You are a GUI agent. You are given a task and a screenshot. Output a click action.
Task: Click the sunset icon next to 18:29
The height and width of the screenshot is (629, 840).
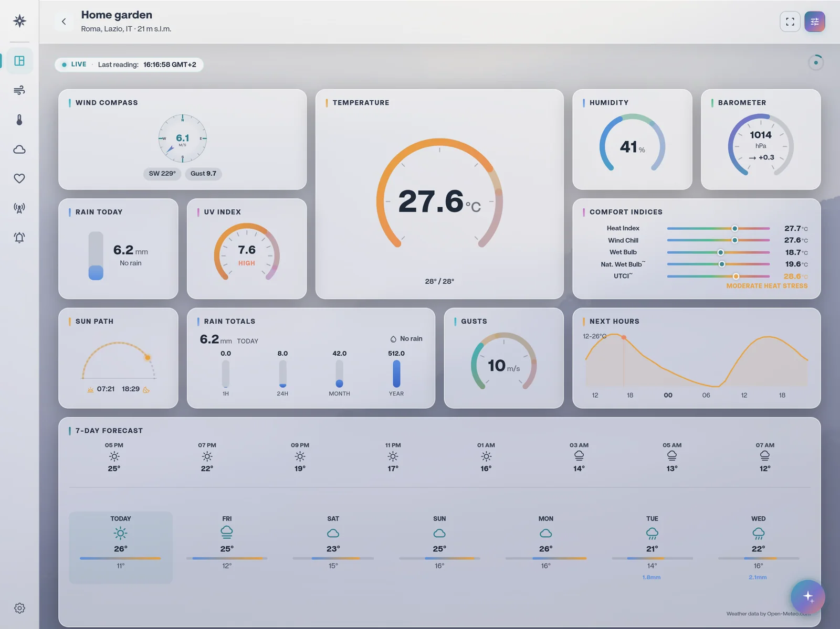[146, 389]
